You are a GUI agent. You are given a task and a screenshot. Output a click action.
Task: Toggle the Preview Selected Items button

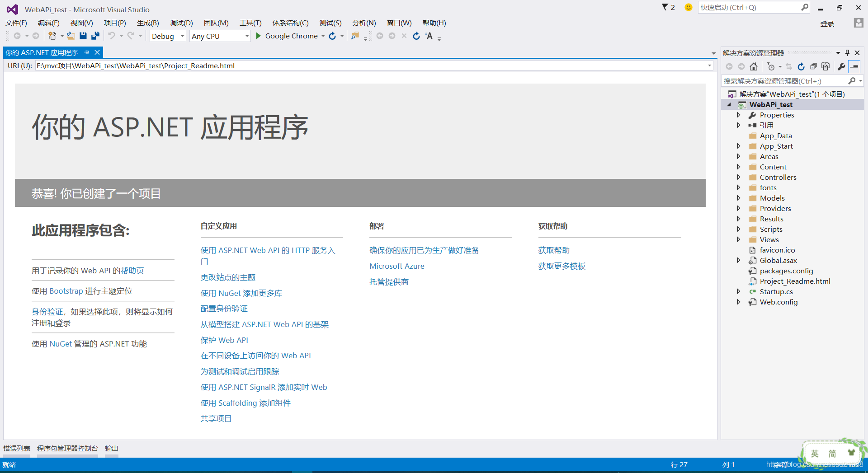854,66
